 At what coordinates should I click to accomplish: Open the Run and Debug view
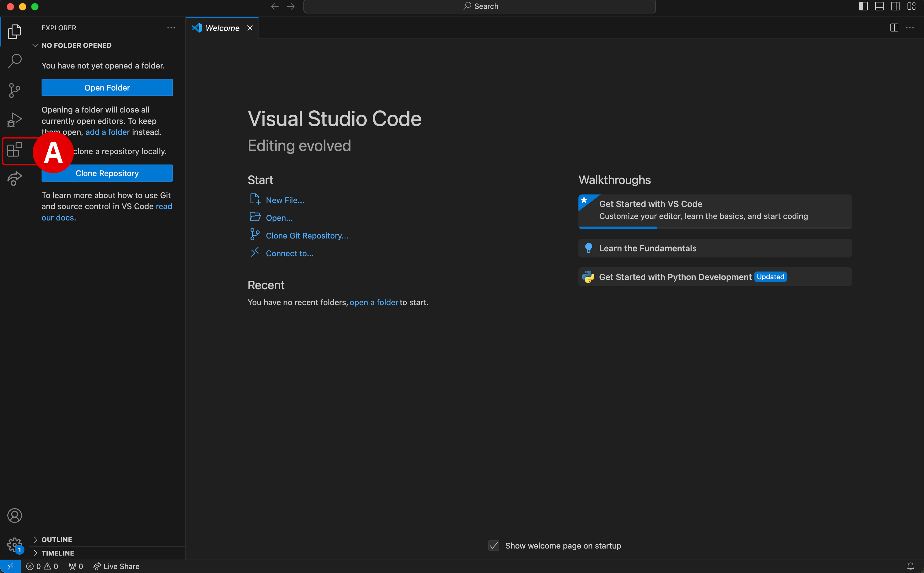(x=14, y=120)
